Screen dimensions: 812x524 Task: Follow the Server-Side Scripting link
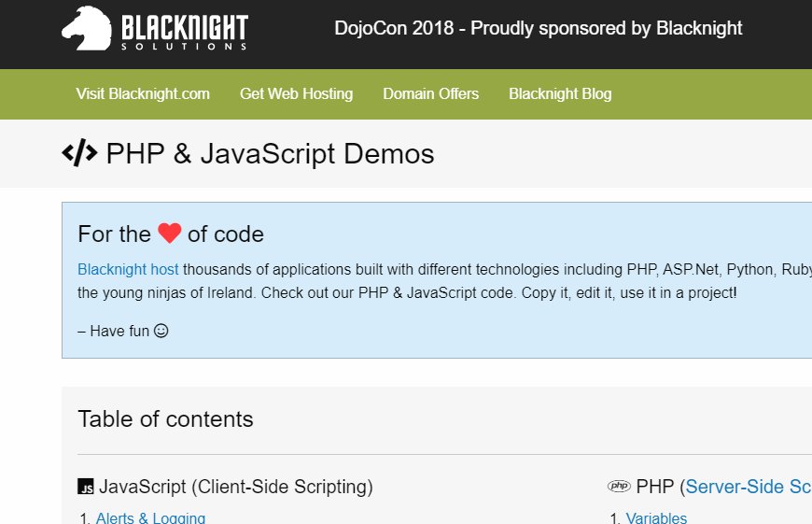click(749, 487)
